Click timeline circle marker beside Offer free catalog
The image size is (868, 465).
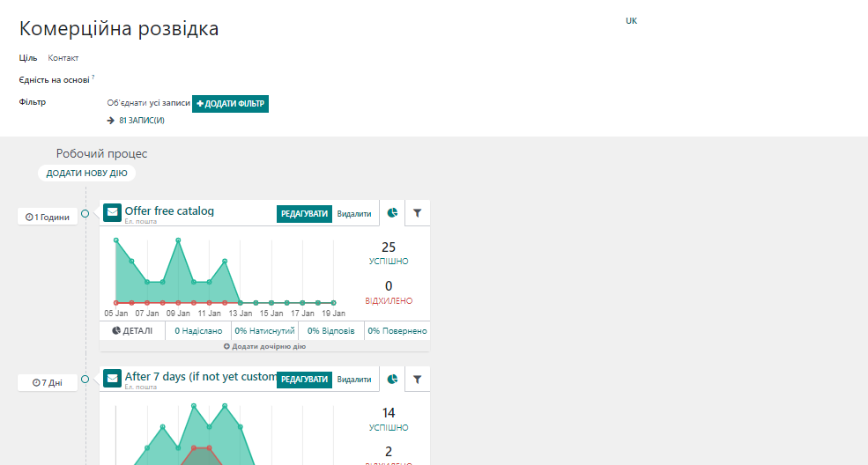[85, 213]
